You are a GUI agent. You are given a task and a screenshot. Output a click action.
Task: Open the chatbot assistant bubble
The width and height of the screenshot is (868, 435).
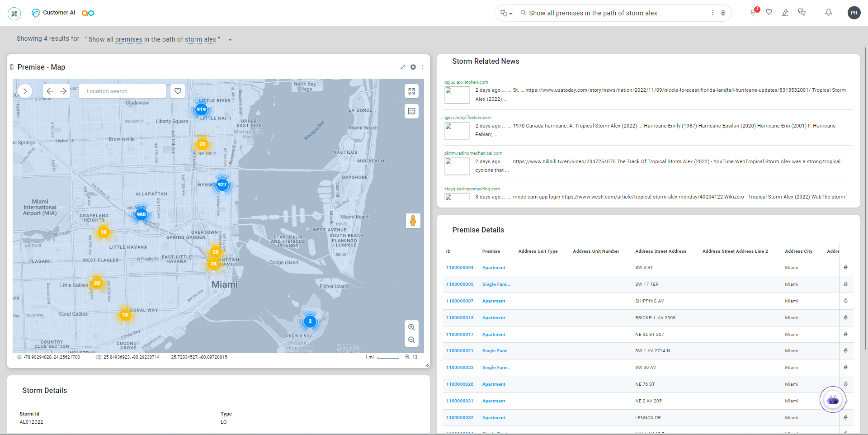tap(832, 400)
